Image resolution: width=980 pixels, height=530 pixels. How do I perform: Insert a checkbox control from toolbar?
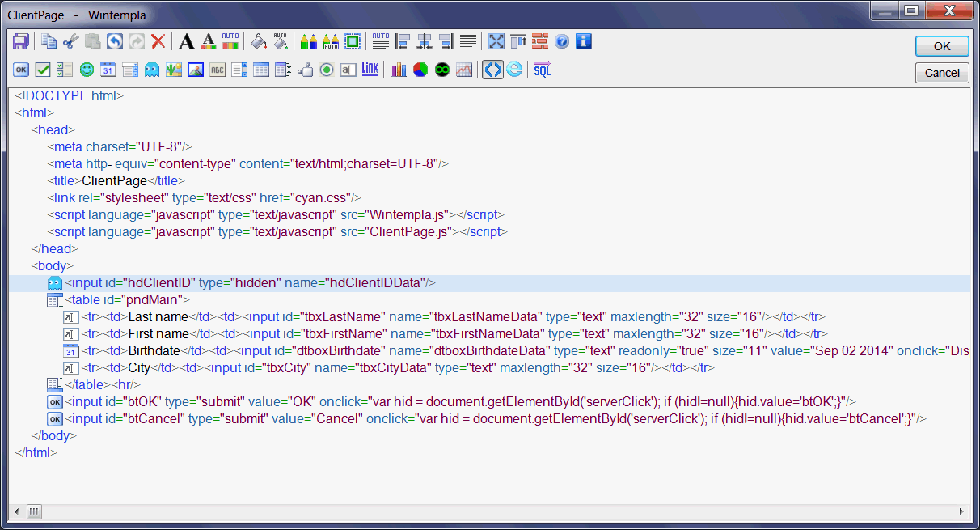tap(43, 70)
